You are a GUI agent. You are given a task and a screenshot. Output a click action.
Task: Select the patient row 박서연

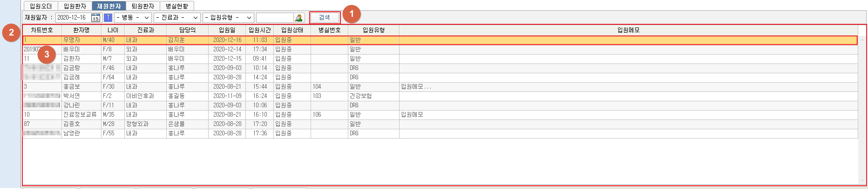pyautogui.click(x=72, y=96)
